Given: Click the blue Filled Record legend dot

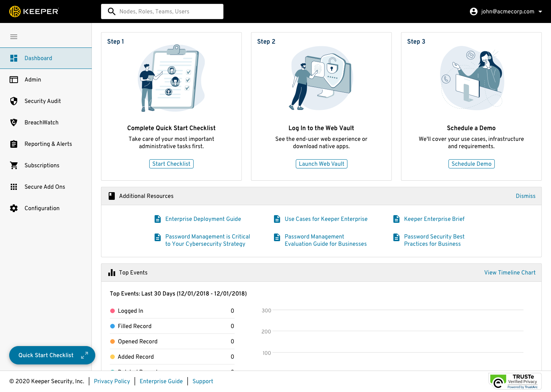Looking at the screenshot, I should [x=112, y=326].
